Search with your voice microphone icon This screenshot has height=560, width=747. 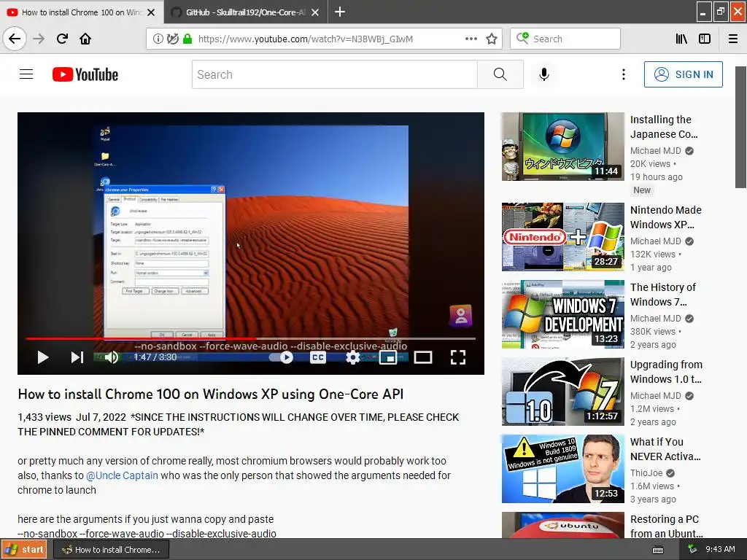544,74
